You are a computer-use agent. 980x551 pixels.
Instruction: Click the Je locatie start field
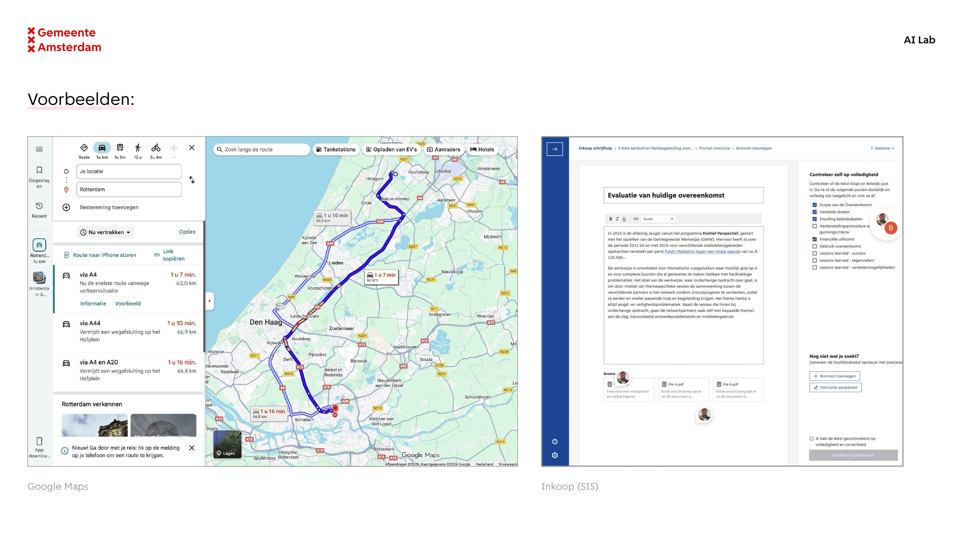[x=129, y=171]
